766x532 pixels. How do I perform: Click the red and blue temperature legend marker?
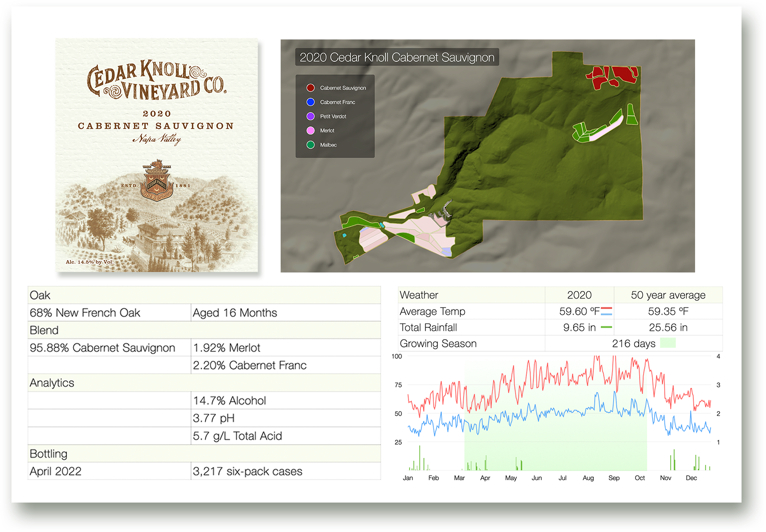[607, 311]
